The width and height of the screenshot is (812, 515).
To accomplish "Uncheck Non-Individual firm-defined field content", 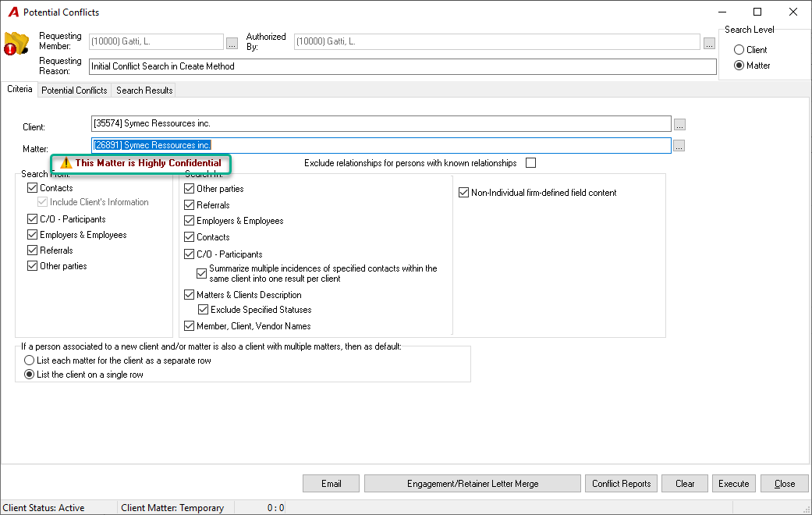I will click(463, 193).
